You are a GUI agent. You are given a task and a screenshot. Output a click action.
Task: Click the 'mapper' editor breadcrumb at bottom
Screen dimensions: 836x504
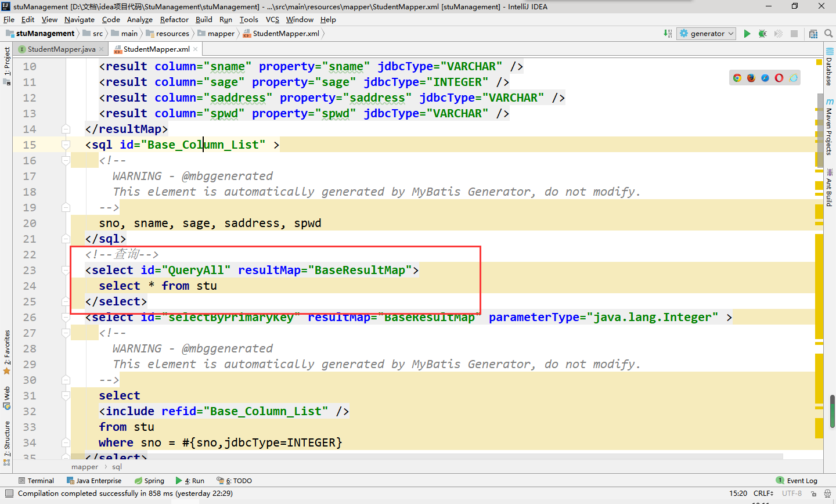point(85,467)
